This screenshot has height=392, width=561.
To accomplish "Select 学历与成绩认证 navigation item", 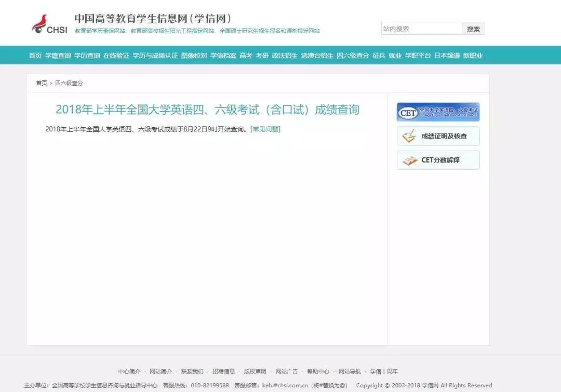I will tap(155, 56).
